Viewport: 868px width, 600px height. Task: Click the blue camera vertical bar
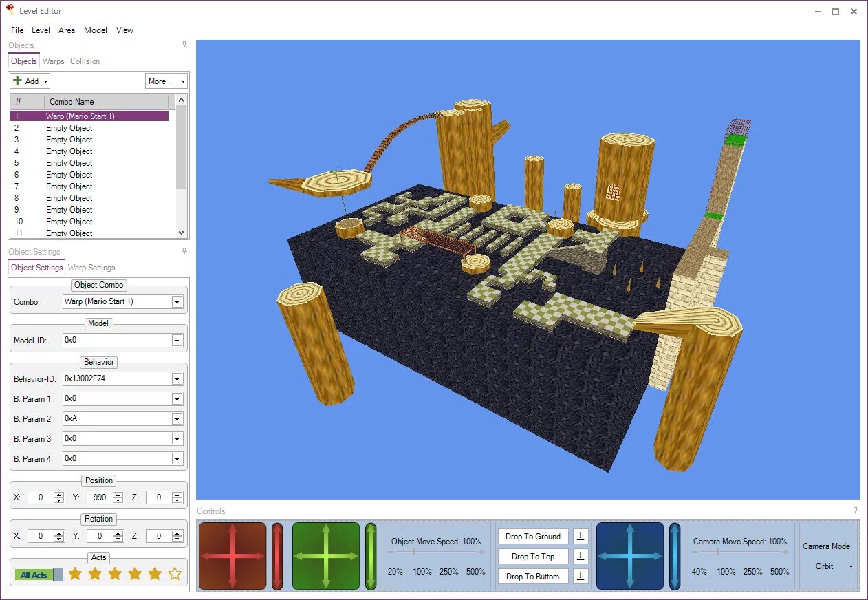point(675,556)
